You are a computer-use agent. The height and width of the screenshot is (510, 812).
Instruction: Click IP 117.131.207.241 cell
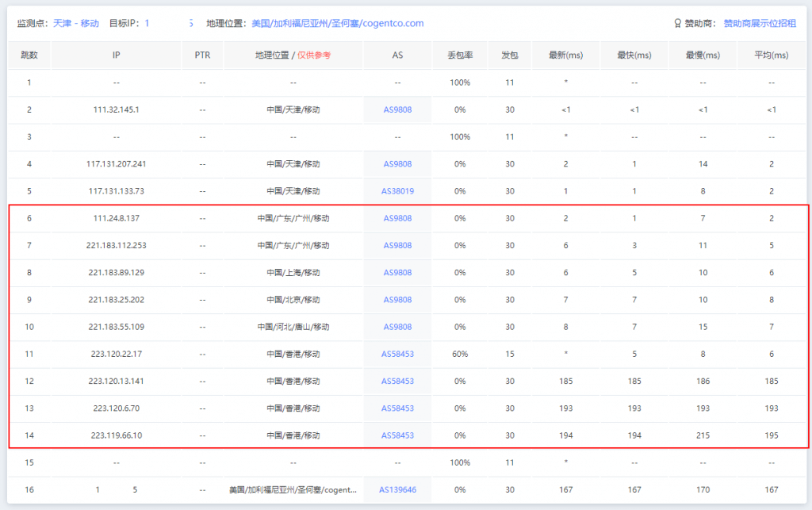click(116, 164)
